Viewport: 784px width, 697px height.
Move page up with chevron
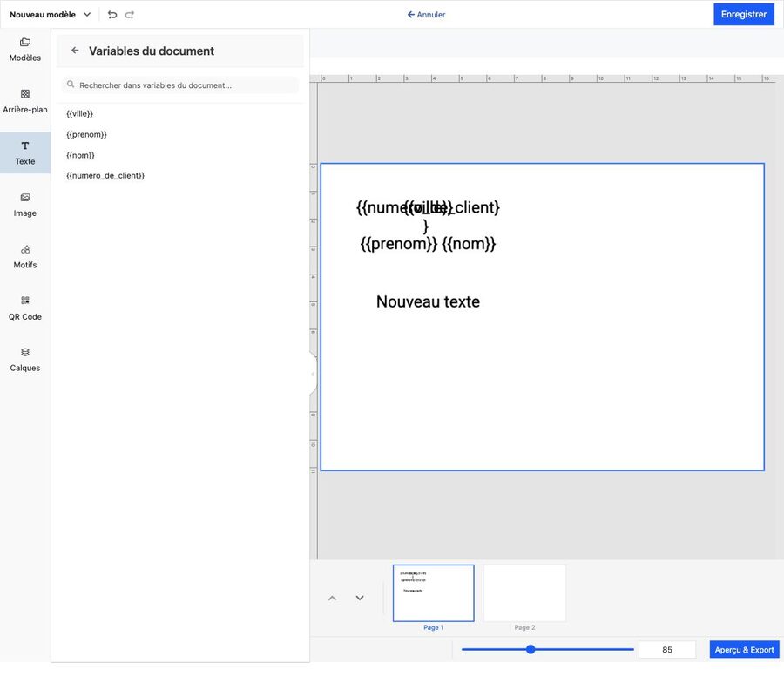pyautogui.click(x=332, y=598)
